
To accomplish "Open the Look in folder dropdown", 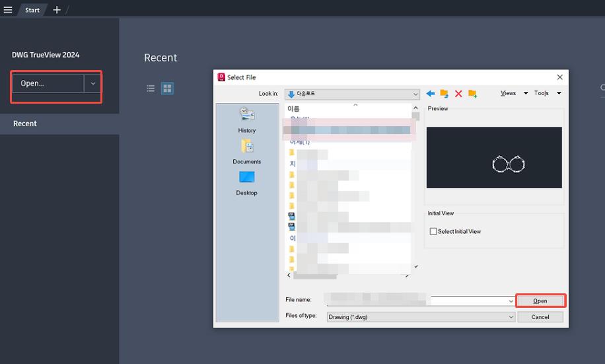I will coord(352,94).
